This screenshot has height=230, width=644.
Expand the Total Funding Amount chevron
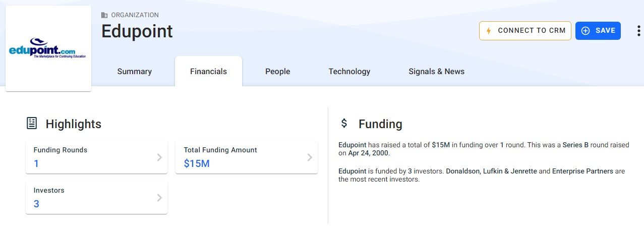310,157
